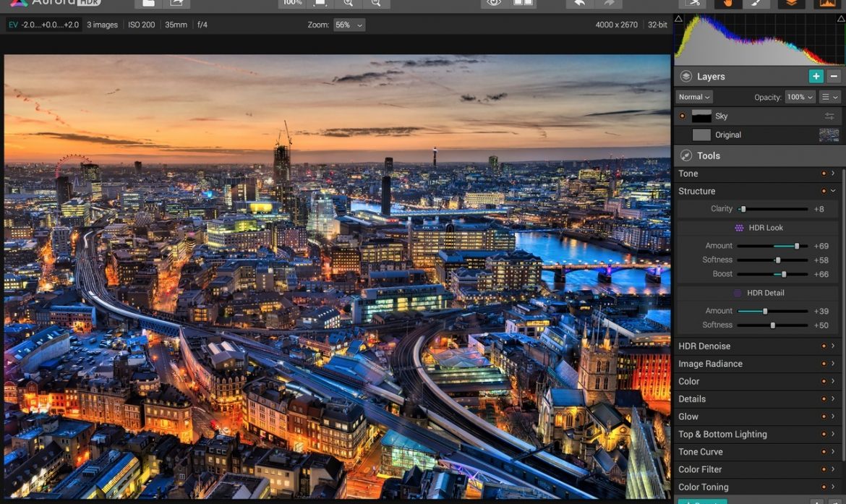Click the Redo arrow icon
Screen dimensions: 846x504
coord(609,3)
